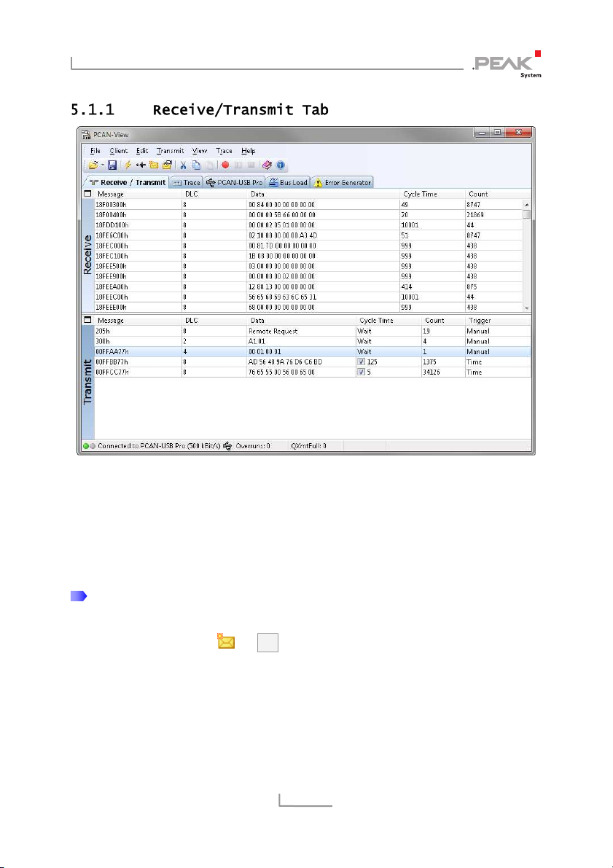Open the File menu
Viewport: 613px width, 868px height.
click(x=95, y=151)
